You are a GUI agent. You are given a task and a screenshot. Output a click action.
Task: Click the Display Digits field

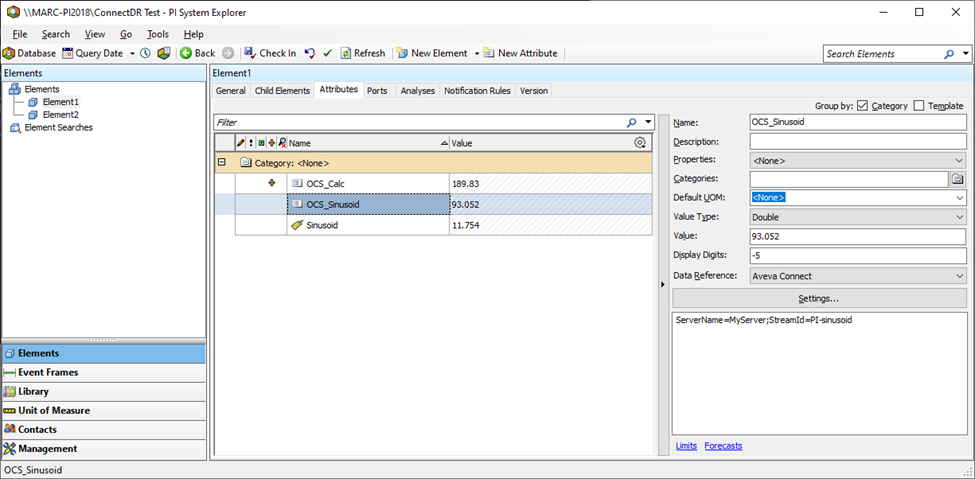(x=858, y=256)
